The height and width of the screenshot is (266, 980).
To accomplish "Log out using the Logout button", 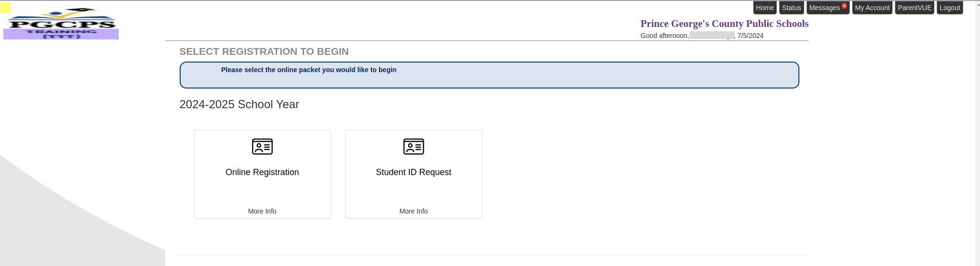I will pos(949,8).
